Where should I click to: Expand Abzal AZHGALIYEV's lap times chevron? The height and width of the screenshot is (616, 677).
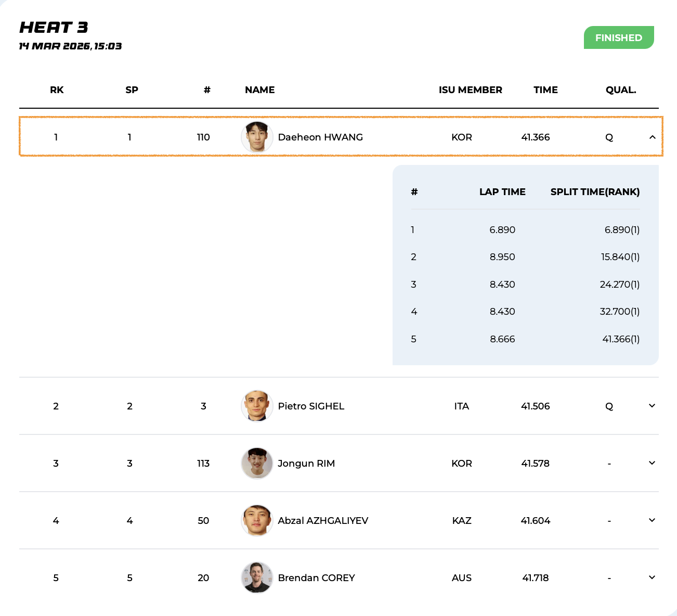point(652,520)
